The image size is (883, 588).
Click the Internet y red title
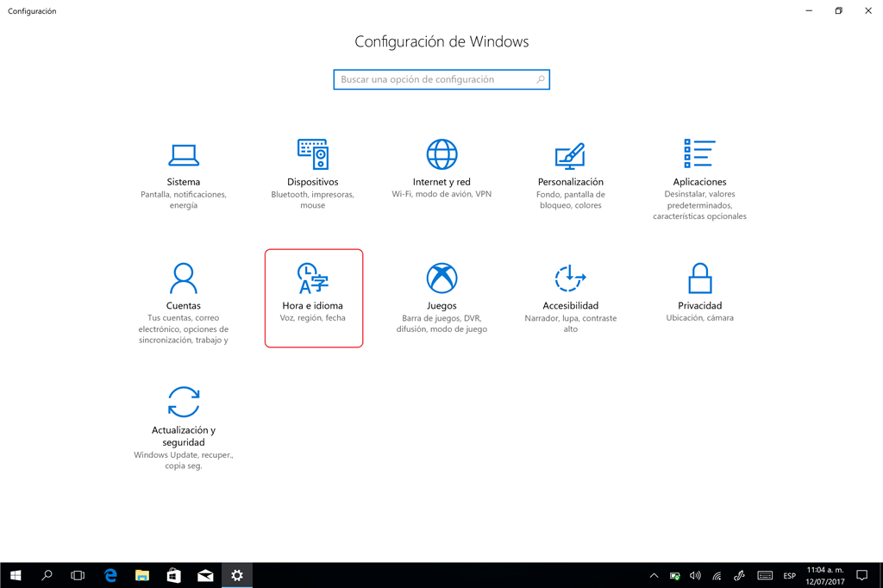pos(441,182)
